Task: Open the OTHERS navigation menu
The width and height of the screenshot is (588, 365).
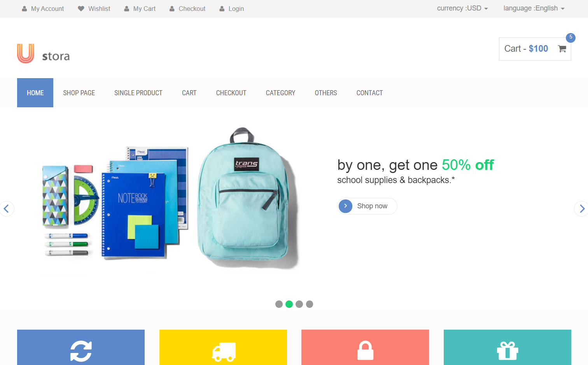Action: click(x=326, y=93)
